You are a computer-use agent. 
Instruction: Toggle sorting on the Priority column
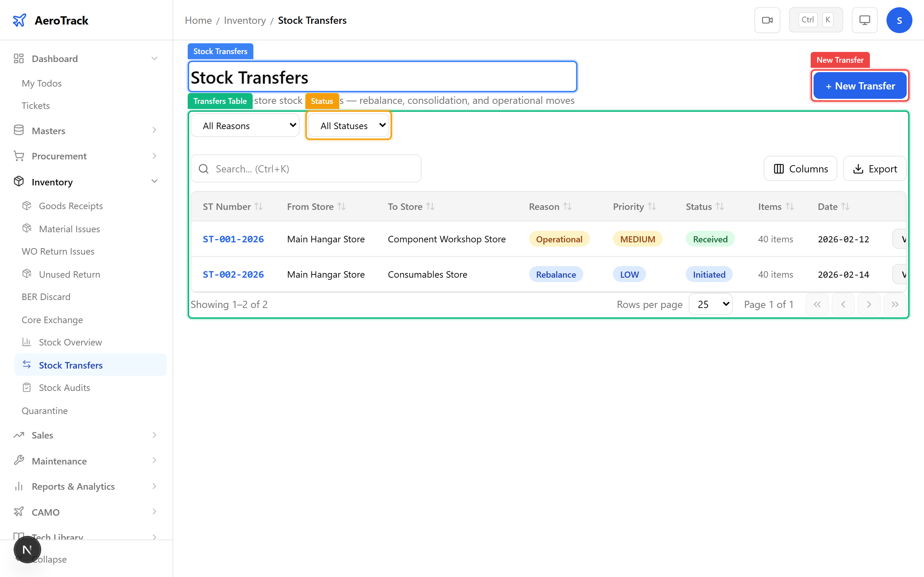652,206
